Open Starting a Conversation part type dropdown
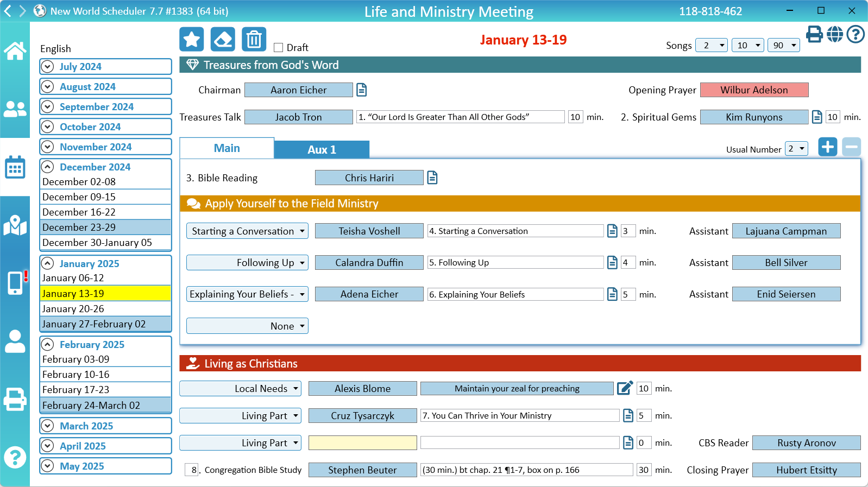 [247, 231]
